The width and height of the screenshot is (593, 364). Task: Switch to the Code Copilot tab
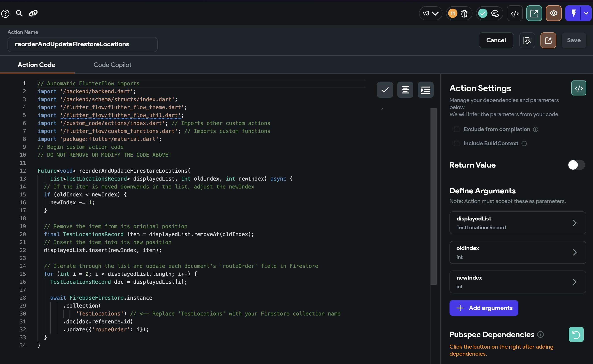(x=112, y=65)
